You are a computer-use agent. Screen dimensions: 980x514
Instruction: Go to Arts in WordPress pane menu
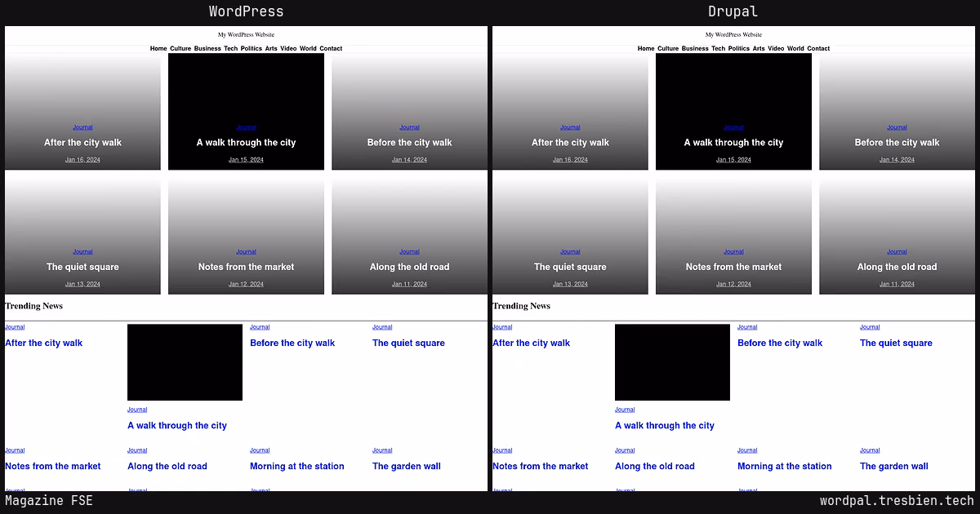click(271, 49)
